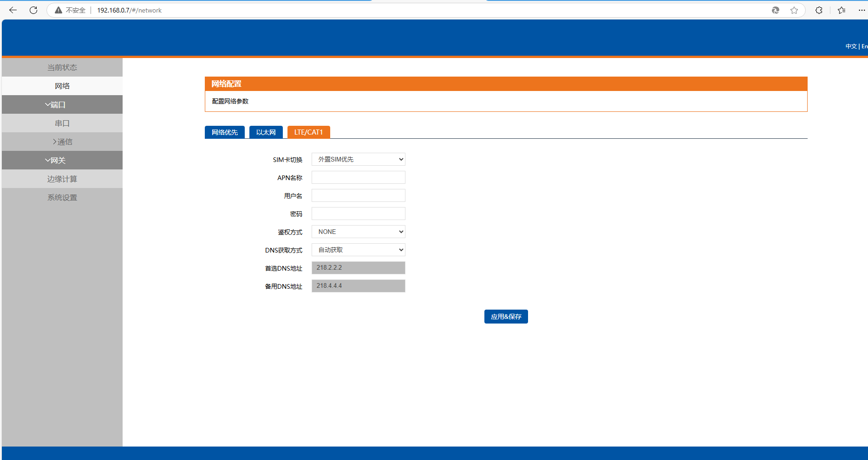
Task: Open the browser settings and more menu
Action: point(861,10)
